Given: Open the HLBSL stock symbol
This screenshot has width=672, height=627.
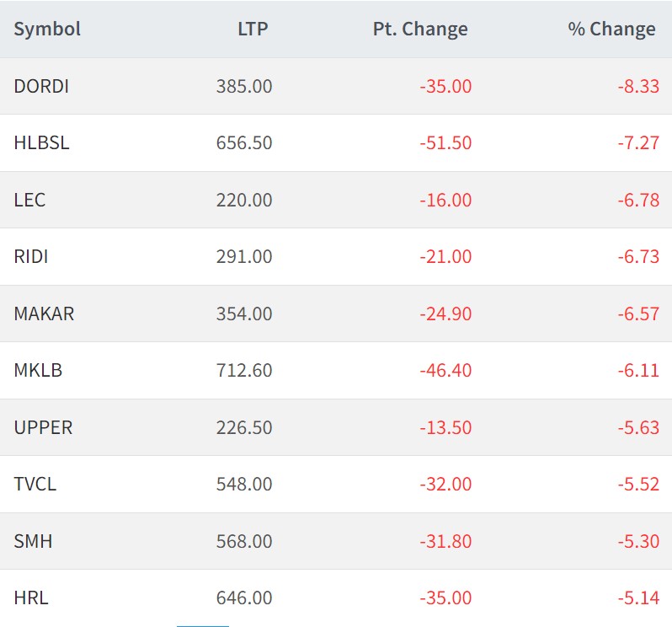Looking at the screenshot, I should [41, 143].
